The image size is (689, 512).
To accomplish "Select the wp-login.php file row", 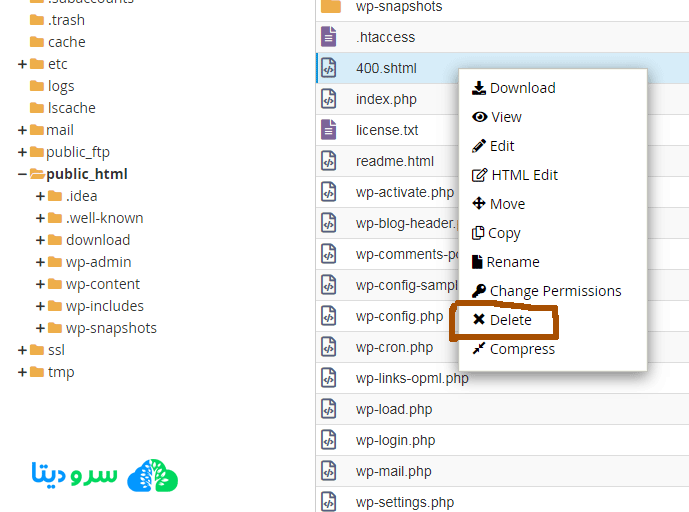I will pyautogui.click(x=394, y=440).
